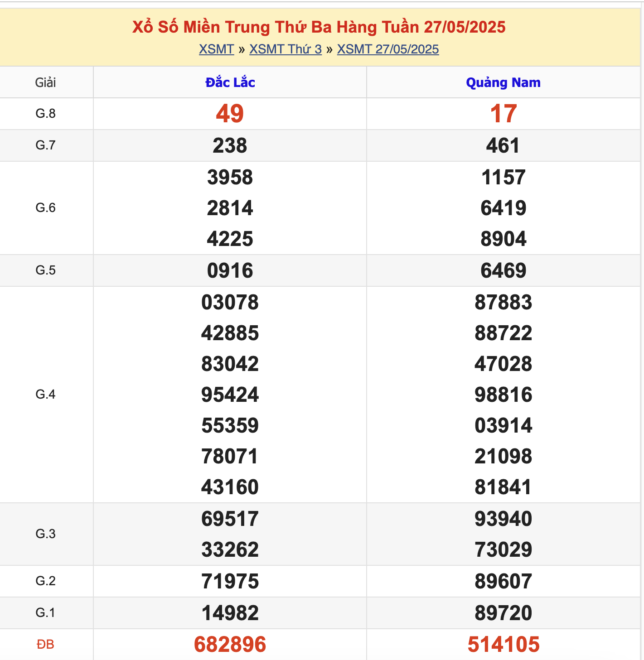This screenshot has height=660, width=644.
Task: Select the G.2 row label
Action: coord(46,581)
